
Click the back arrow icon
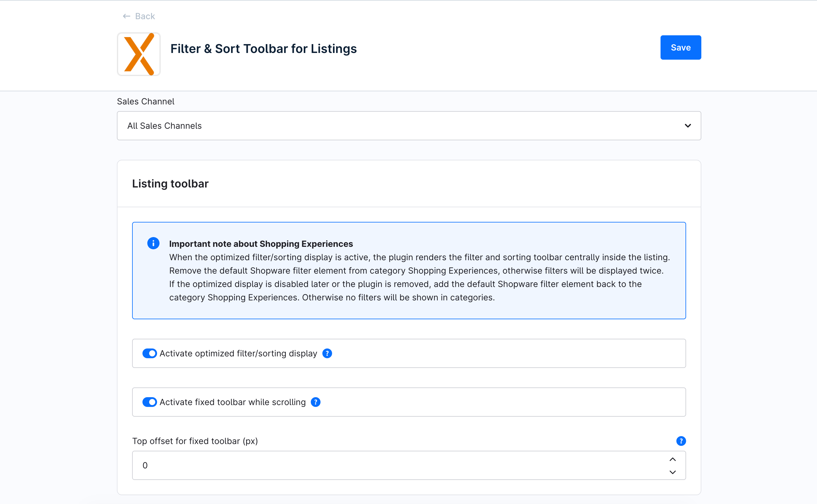126,16
